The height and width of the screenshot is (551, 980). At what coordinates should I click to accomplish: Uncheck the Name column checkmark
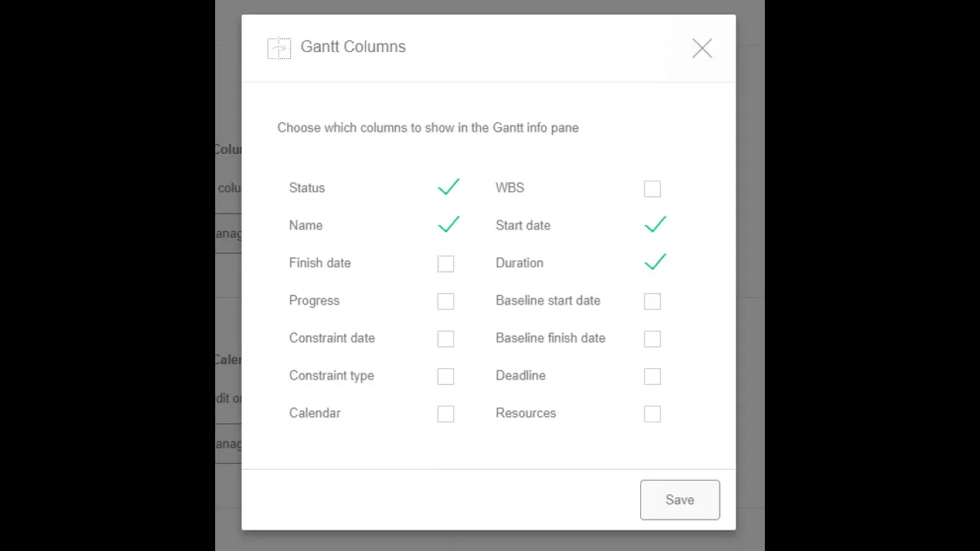click(x=448, y=225)
